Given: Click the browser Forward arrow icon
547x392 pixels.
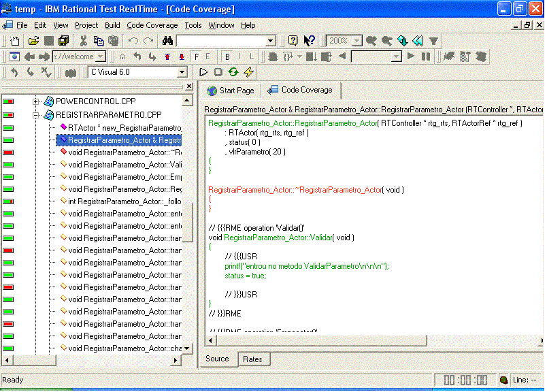Looking at the screenshot, I should pyautogui.click(x=44, y=56).
